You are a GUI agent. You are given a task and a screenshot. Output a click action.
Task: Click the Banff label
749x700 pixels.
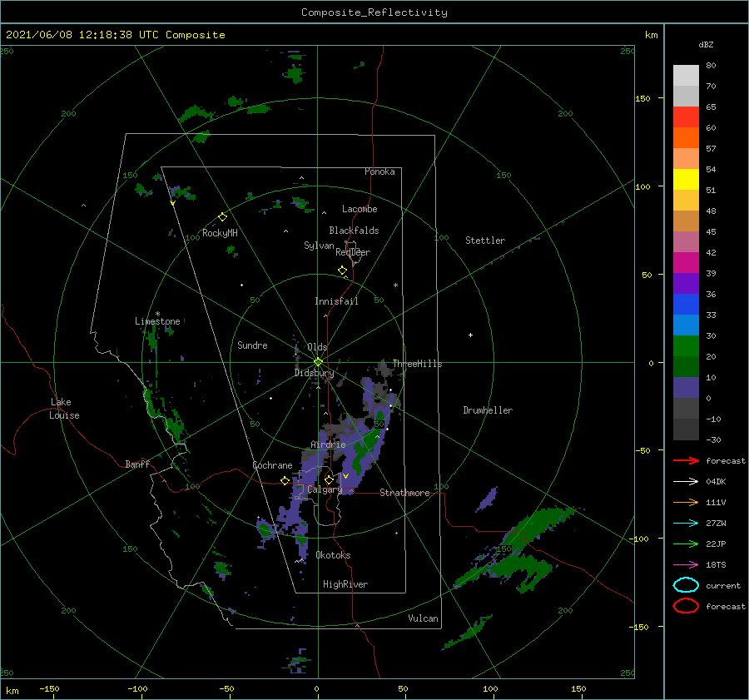pyautogui.click(x=137, y=464)
